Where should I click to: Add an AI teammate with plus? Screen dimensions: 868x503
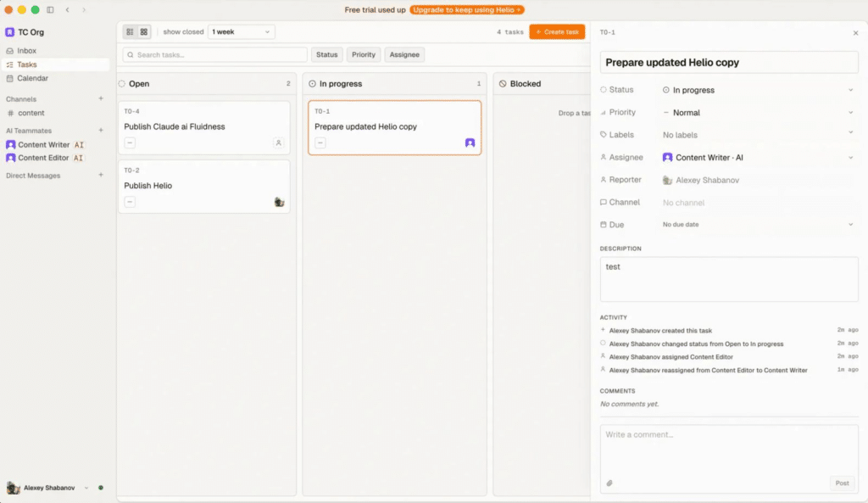coord(101,130)
